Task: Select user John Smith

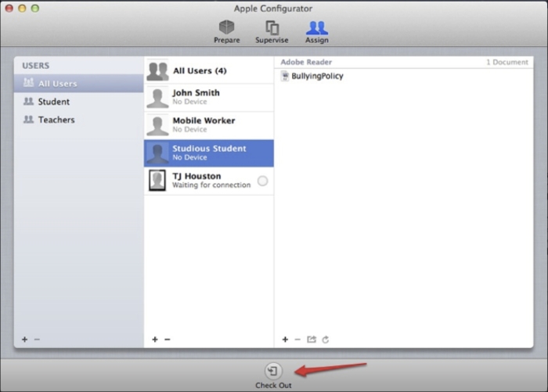Action: (x=209, y=98)
